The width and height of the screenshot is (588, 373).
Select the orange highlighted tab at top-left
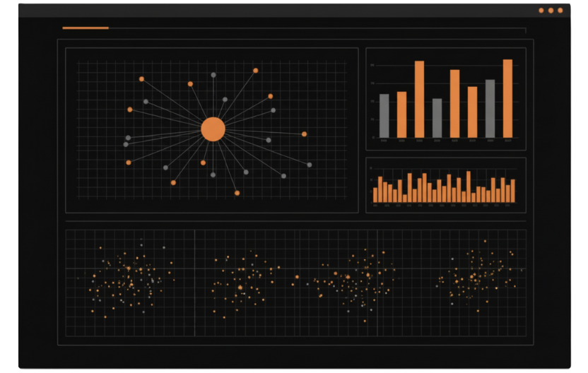[86, 28]
